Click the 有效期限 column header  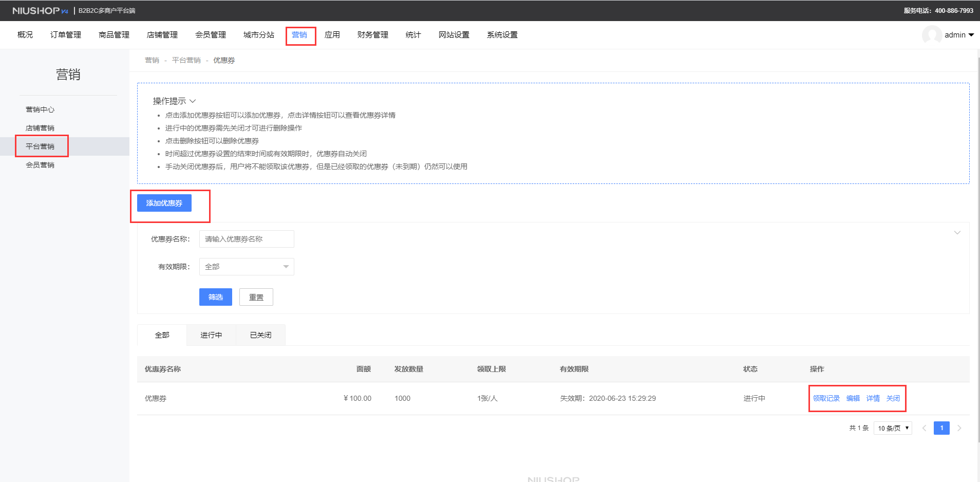(x=574, y=369)
